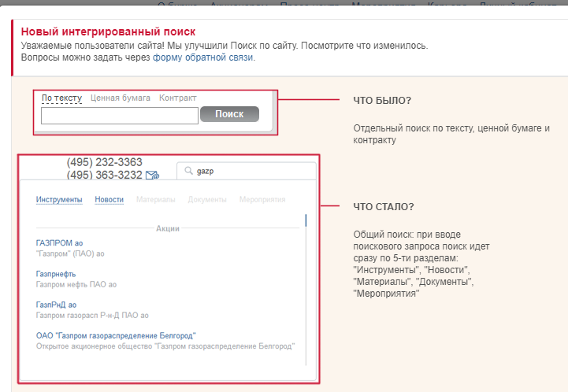Open the grayed 'Мероприятия' tab
This screenshot has height=392, width=568.
[x=262, y=199]
